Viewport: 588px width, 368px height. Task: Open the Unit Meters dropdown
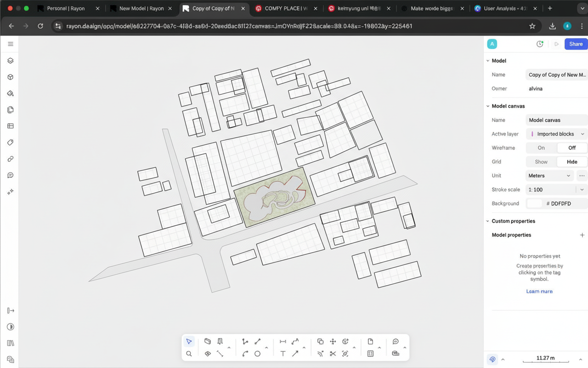549,176
